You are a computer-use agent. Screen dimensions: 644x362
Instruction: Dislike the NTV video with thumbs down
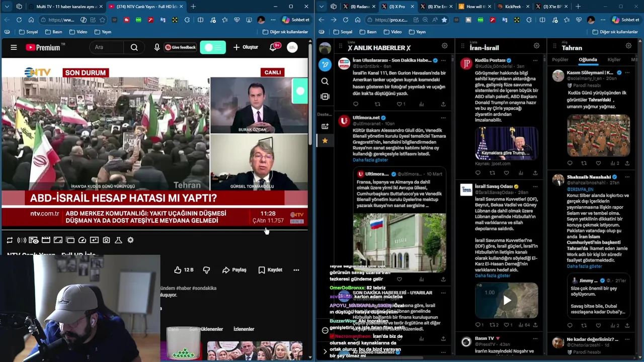coord(206,270)
